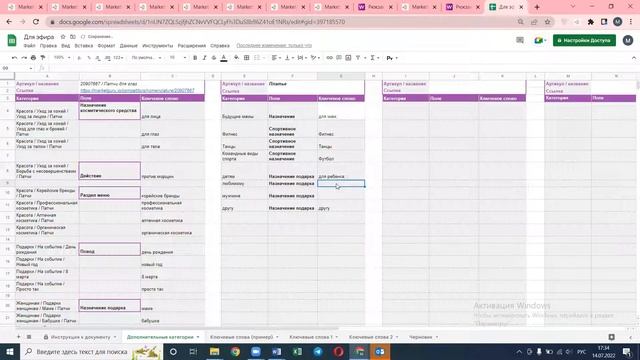Select the Назначение подарка cell in мужчине row
The width and height of the screenshot is (640, 360).
coord(292,194)
